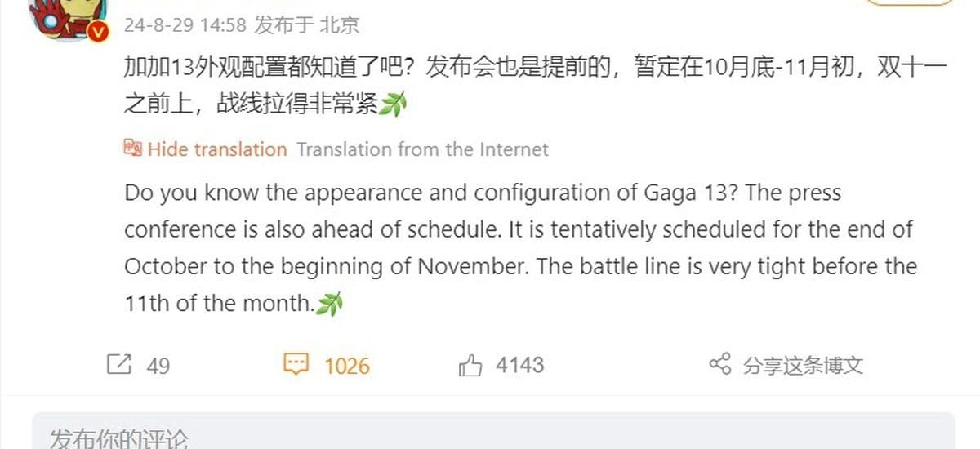
Task: Click the comment count 1026
Action: click(347, 365)
